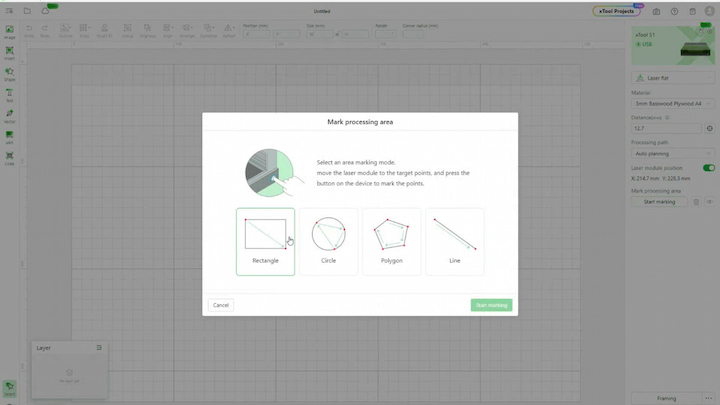Click the Outline toolbar icon
Viewport: 720px width, 405px height.
pyautogui.click(x=65, y=31)
